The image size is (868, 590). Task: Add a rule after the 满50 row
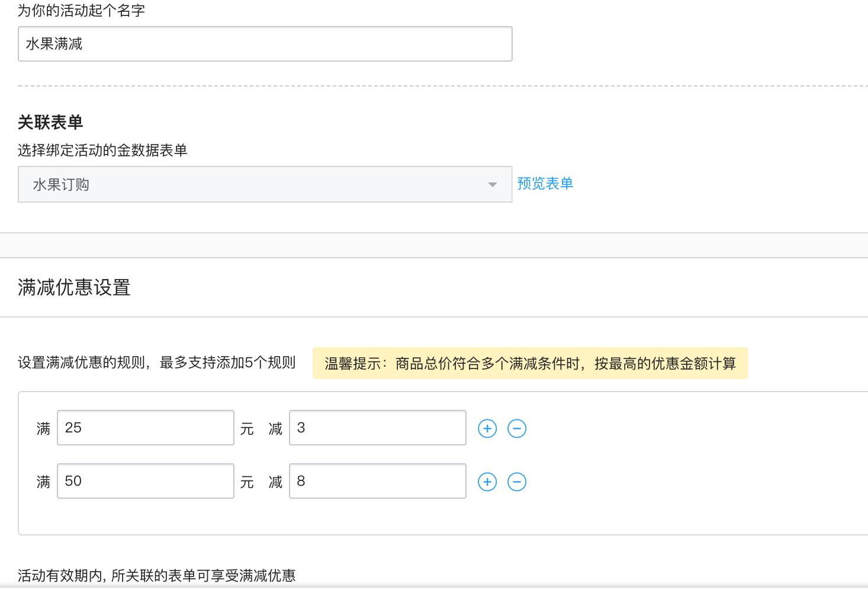[487, 482]
